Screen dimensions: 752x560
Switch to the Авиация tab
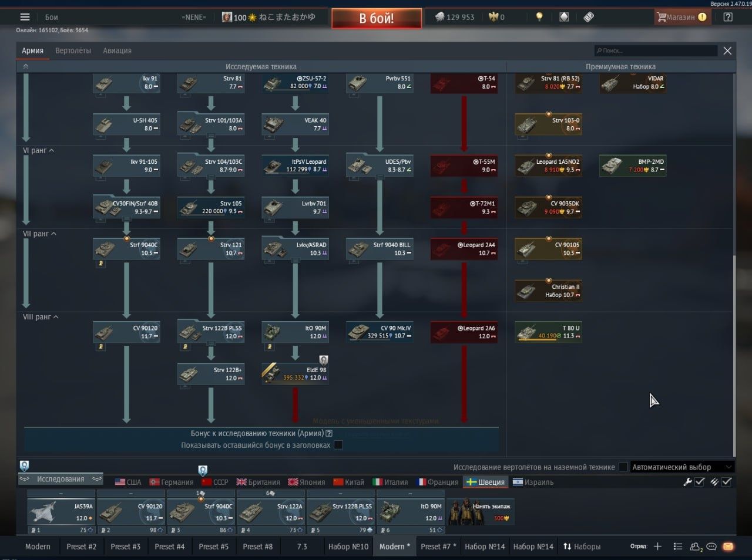117,50
